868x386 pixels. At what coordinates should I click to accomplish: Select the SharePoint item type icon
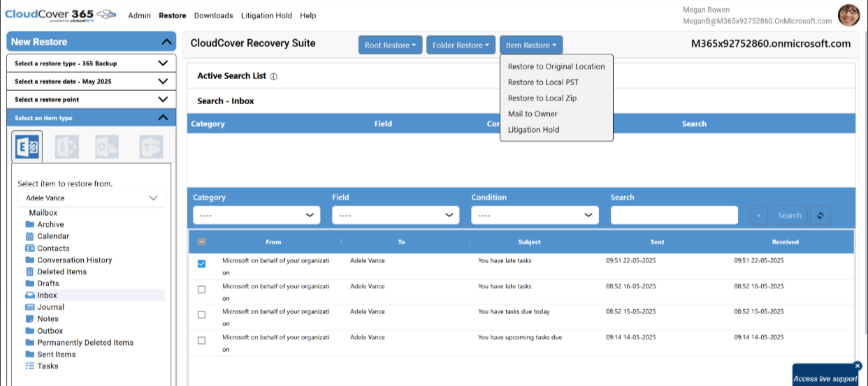[67, 147]
